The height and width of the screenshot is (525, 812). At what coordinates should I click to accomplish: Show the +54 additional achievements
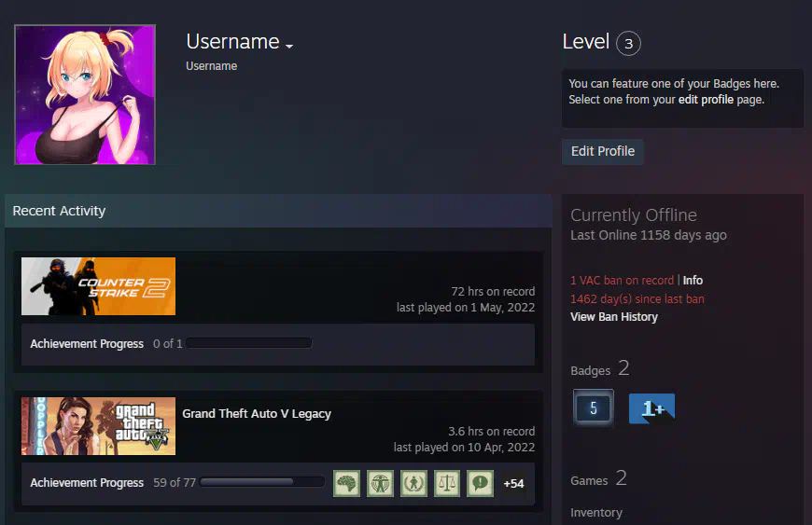coord(513,484)
